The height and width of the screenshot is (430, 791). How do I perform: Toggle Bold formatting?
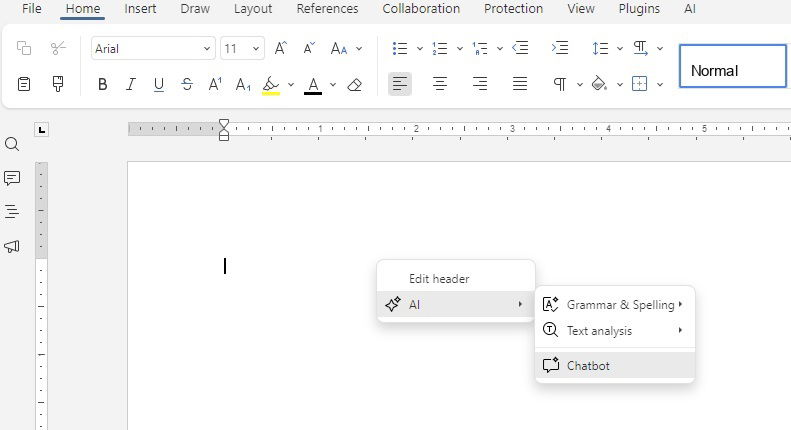(102, 84)
